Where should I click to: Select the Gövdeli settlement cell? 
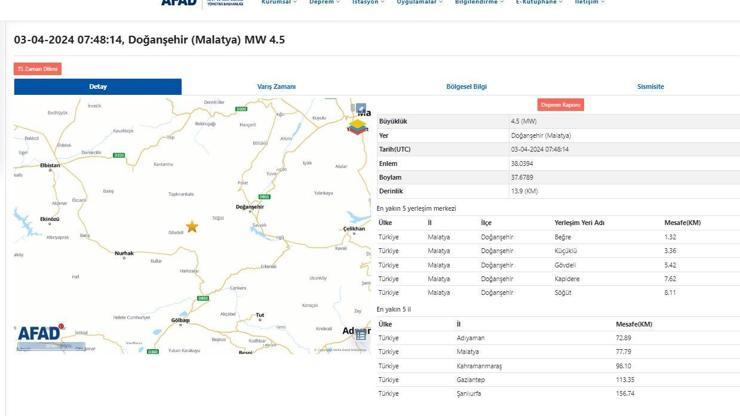tap(565, 265)
